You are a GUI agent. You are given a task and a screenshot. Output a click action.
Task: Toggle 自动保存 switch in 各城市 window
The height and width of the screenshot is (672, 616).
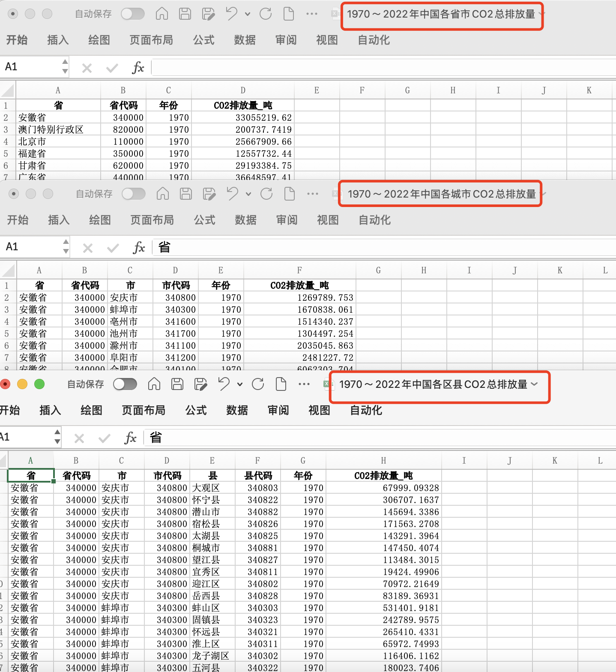(134, 194)
